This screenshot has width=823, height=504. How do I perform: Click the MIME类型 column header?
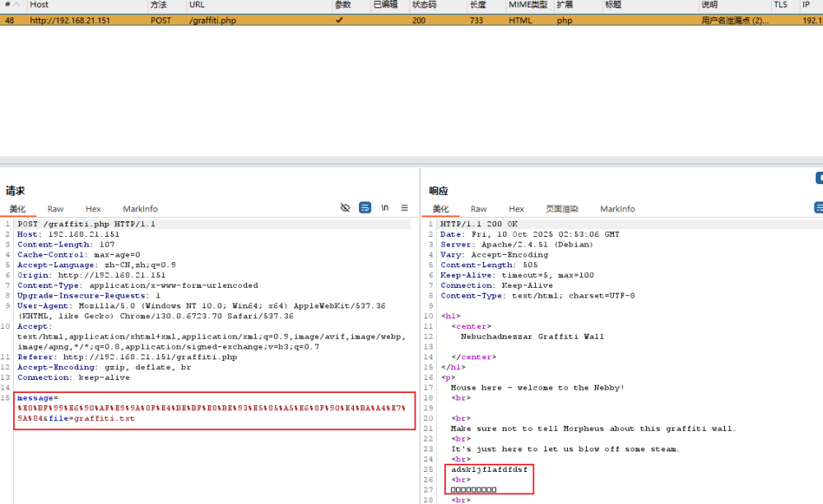click(x=528, y=5)
